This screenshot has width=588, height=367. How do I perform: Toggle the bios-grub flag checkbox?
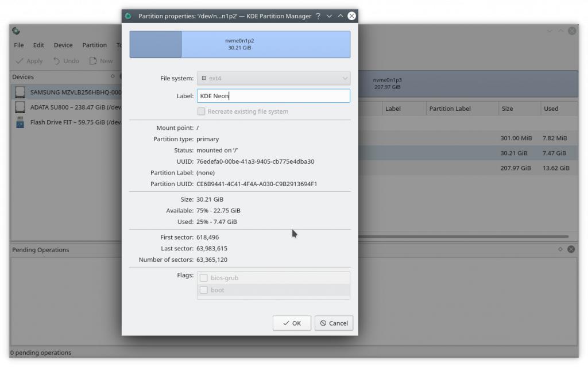pyautogui.click(x=203, y=278)
